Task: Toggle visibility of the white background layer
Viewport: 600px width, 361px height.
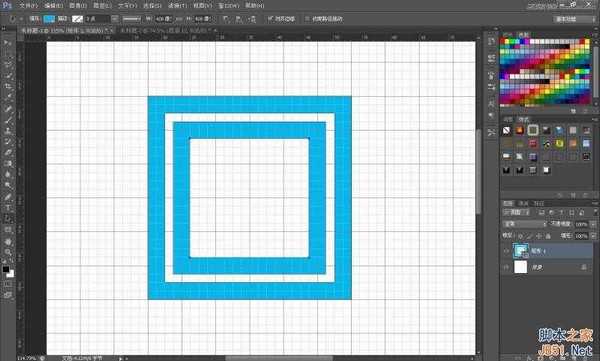Action: (x=506, y=267)
